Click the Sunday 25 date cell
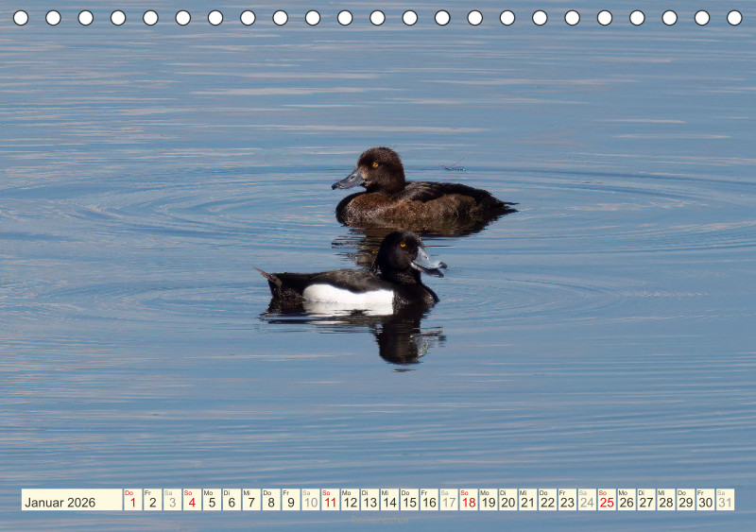This screenshot has height=532, width=756. coord(606,500)
